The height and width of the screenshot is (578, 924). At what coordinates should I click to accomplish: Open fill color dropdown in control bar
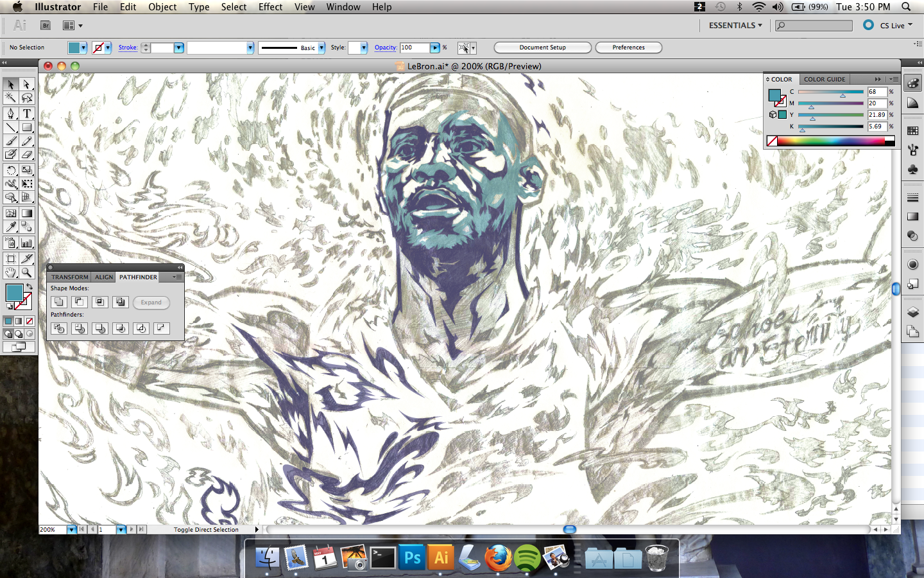(x=83, y=48)
